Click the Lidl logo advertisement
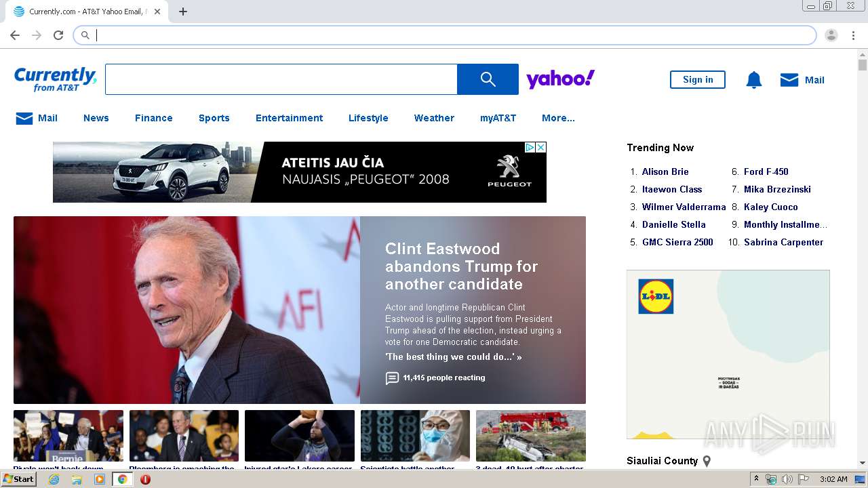 pyautogui.click(x=656, y=296)
